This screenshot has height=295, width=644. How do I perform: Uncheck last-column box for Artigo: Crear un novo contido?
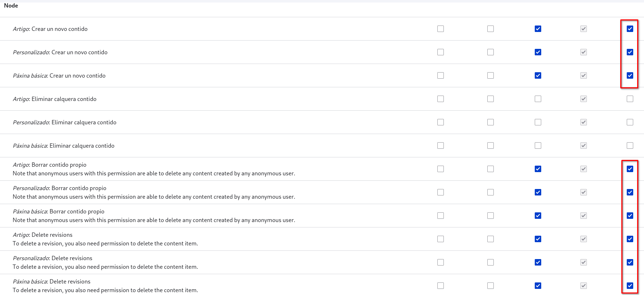pos(630,29)
